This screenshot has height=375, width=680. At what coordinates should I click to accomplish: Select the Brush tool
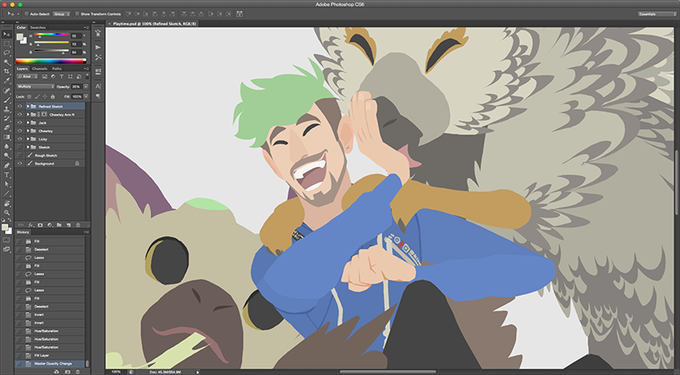7,100
